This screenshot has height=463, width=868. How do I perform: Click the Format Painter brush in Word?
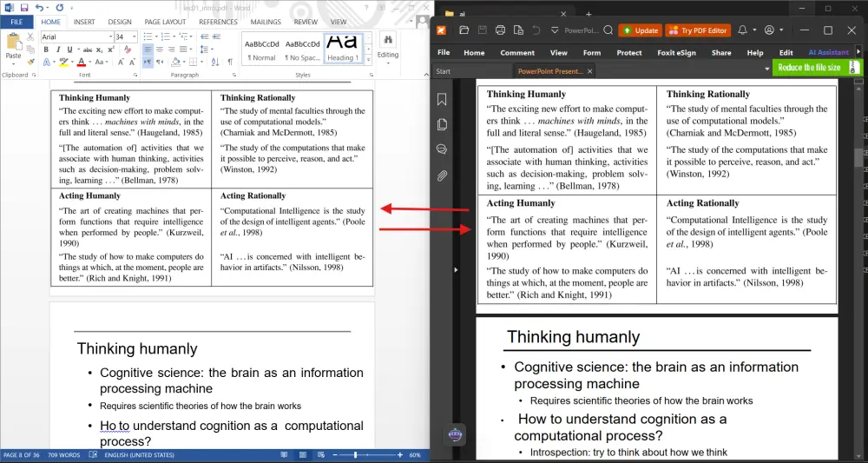pos(30,62)
